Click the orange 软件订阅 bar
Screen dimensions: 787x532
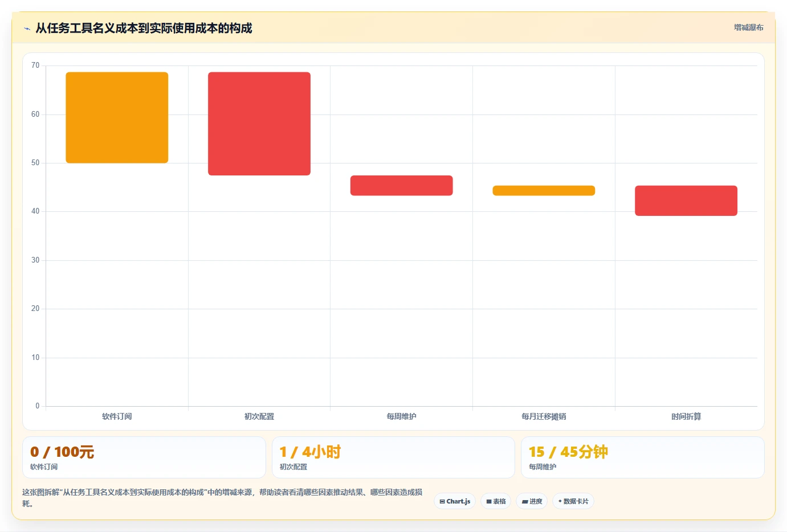[x=117, y=117]
